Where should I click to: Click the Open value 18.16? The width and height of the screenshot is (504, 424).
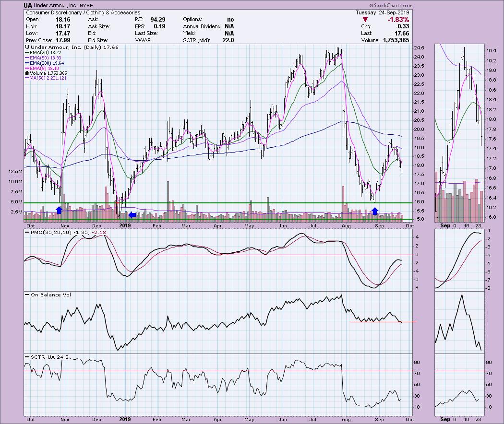pos(63,20)
